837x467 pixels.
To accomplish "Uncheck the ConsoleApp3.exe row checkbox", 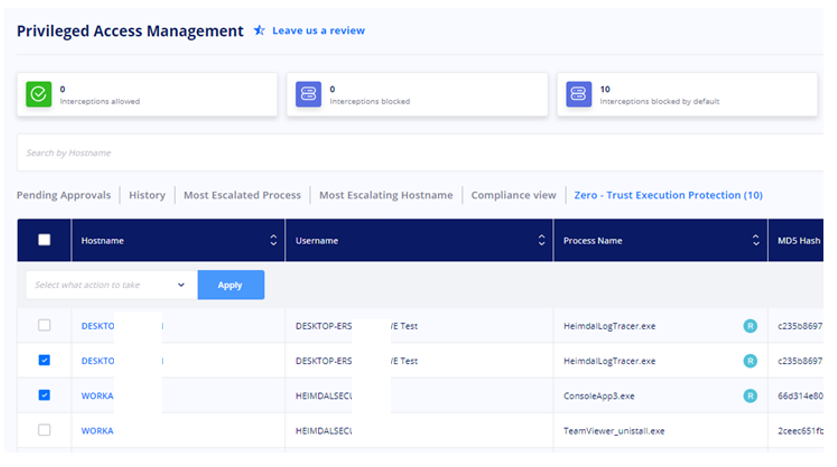I will pyautogui.click(x=44, y=395).
